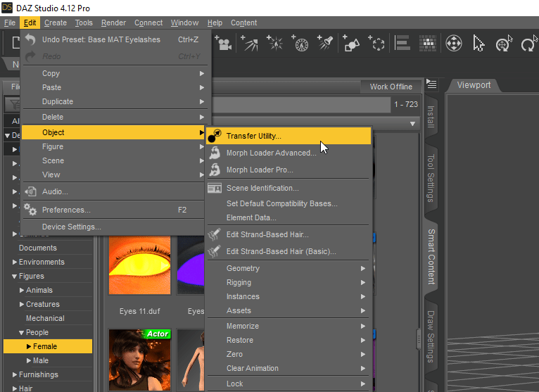Click the Create New Primitive icon
Screen dimensions: 539x392
point(351,44)
